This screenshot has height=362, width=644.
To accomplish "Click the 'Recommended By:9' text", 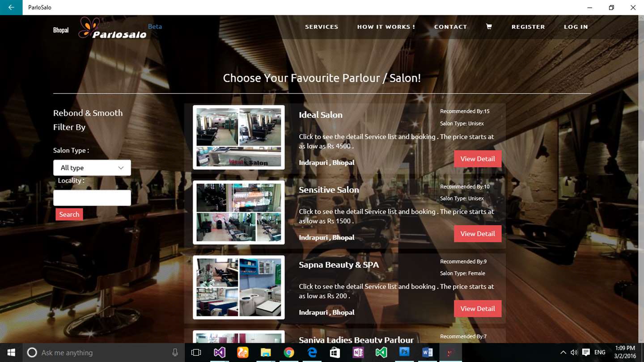I will (x=463, y=261).
